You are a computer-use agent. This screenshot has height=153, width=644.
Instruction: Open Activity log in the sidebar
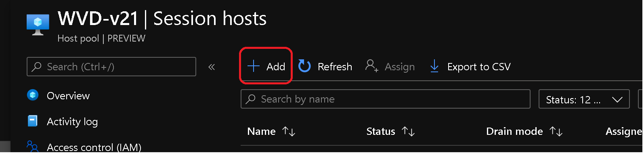[x=72, y=122]
